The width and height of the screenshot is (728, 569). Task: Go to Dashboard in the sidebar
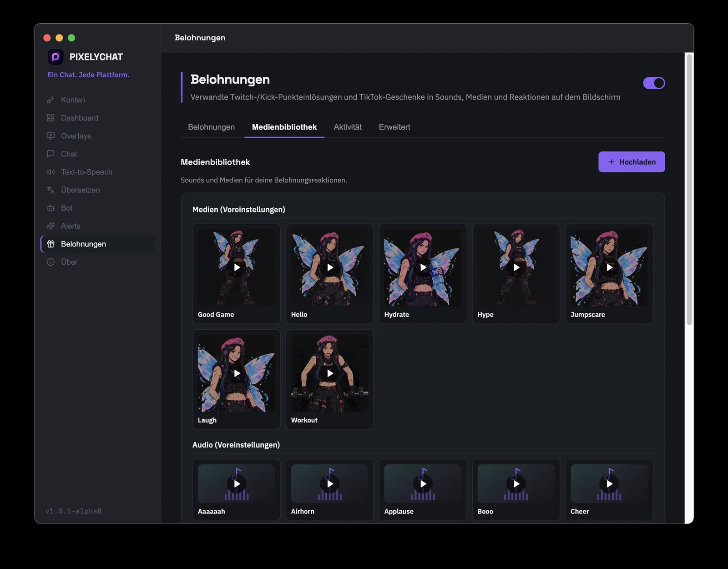click(98, 118)
